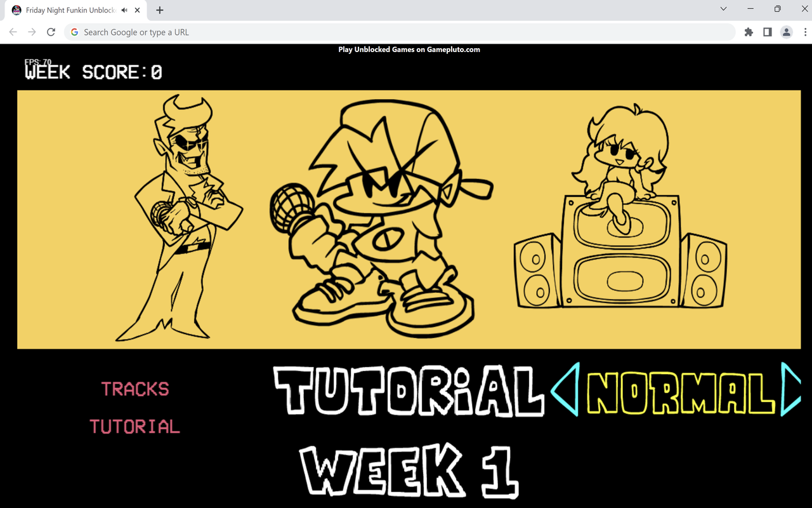Reload the page with the refresh icon
Viewport: 812px width, 508px height.
tap(51, 32)
